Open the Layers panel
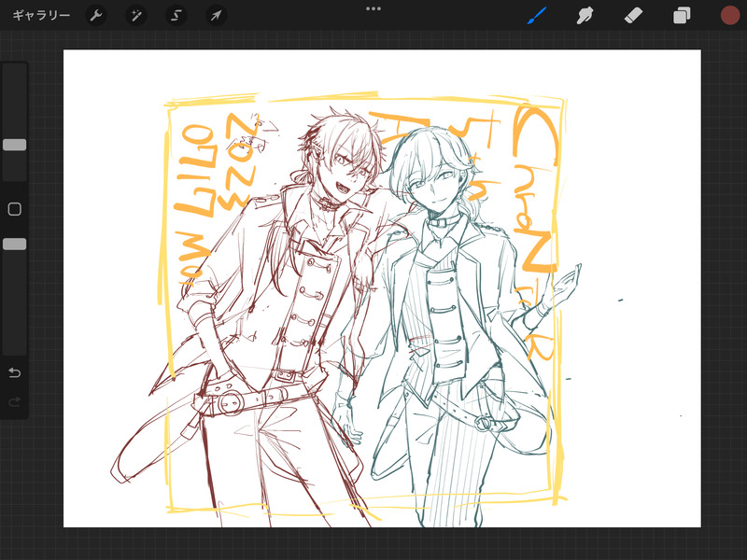Screen dimensions: 747x560 point(682,16)
